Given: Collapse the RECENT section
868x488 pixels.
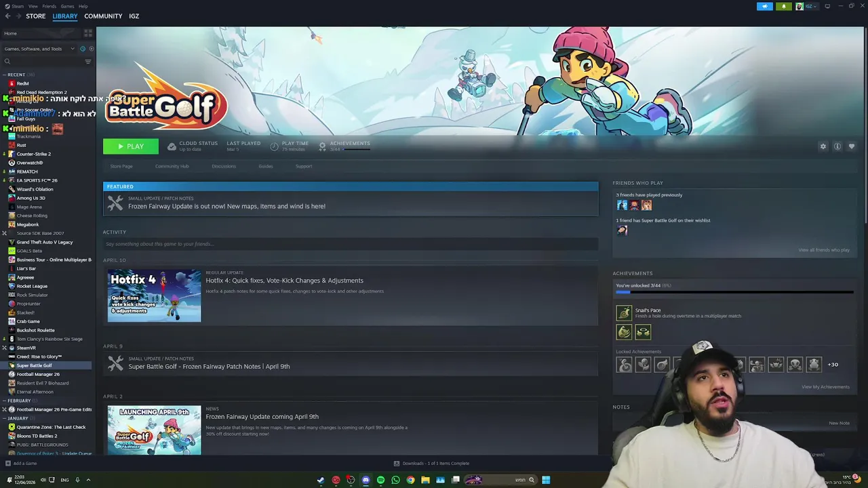Looking at the screenshot, I should 5,75.
